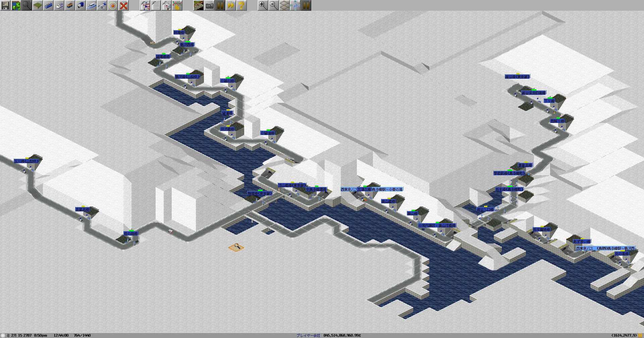Open the tram construction tools
The height and width of the screenshot is (338, 644).
pos(70,5)
